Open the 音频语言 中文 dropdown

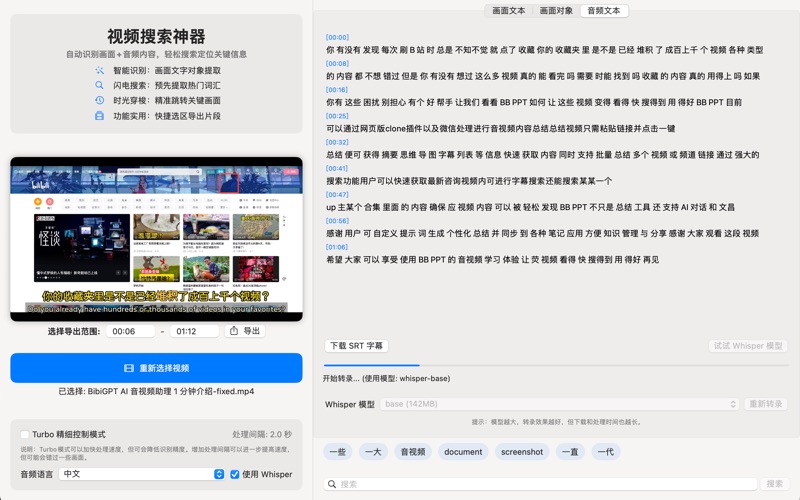(x=142, y=474)
